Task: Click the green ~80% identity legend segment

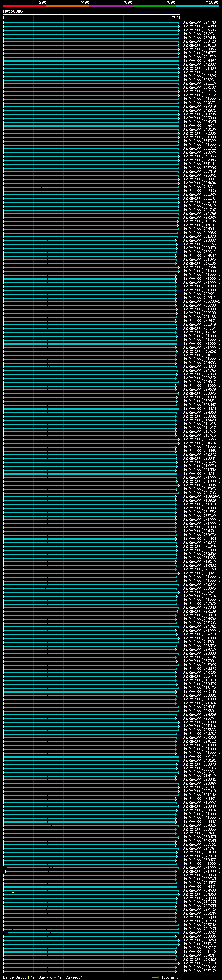Action: 154,6
